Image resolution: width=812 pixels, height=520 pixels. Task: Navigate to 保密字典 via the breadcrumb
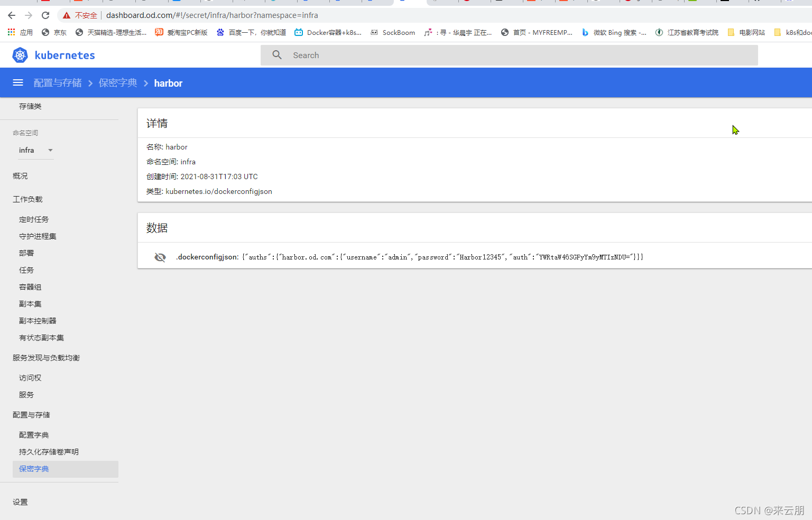tap(117, 82)
